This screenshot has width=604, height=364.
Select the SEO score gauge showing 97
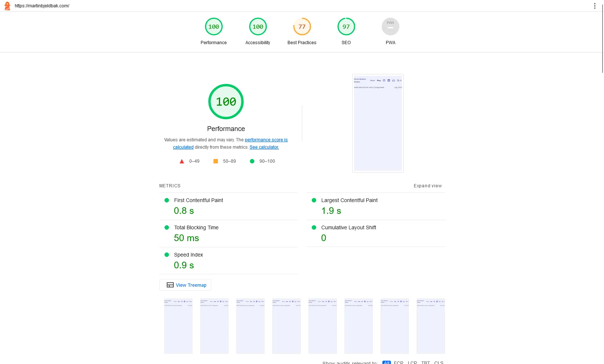pyautogui.click(x=346, y=26)
